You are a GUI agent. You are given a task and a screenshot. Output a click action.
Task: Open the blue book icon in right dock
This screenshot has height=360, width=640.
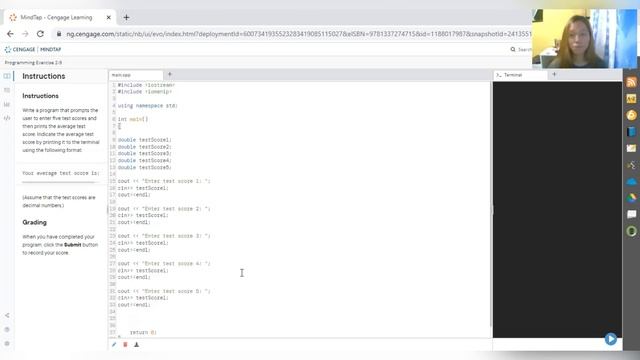pos(631,132)
